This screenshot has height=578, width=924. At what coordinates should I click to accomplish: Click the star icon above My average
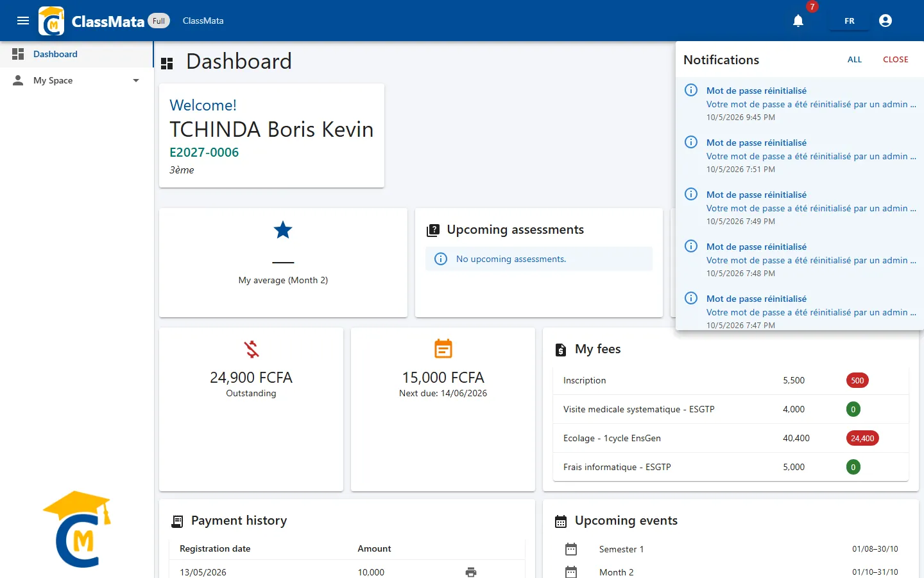pyautogui.click(x=283, y=230)
